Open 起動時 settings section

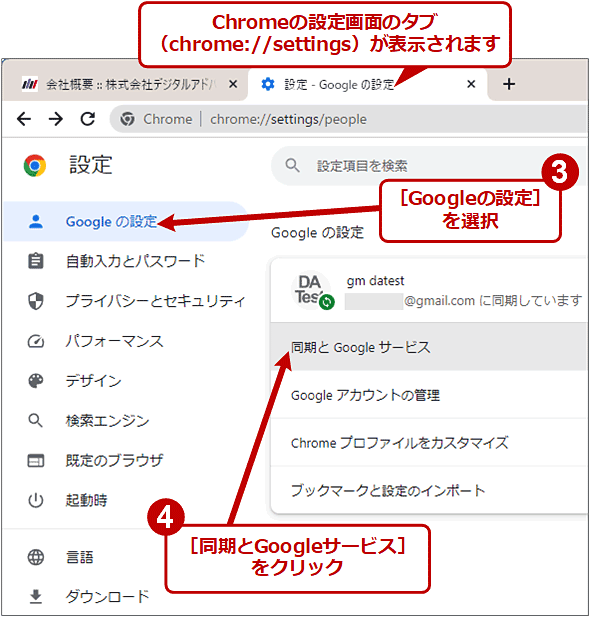[126, 500]
